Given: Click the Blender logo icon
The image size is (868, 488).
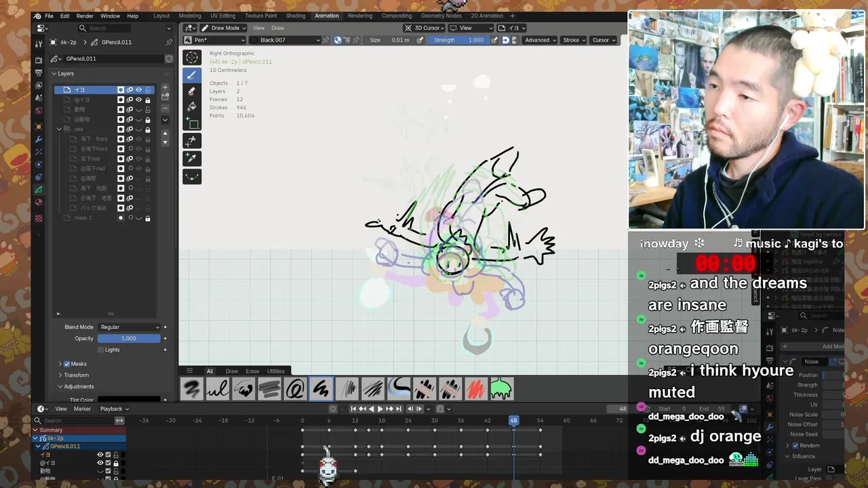Looking at the screenshot, I should [37, 16].
